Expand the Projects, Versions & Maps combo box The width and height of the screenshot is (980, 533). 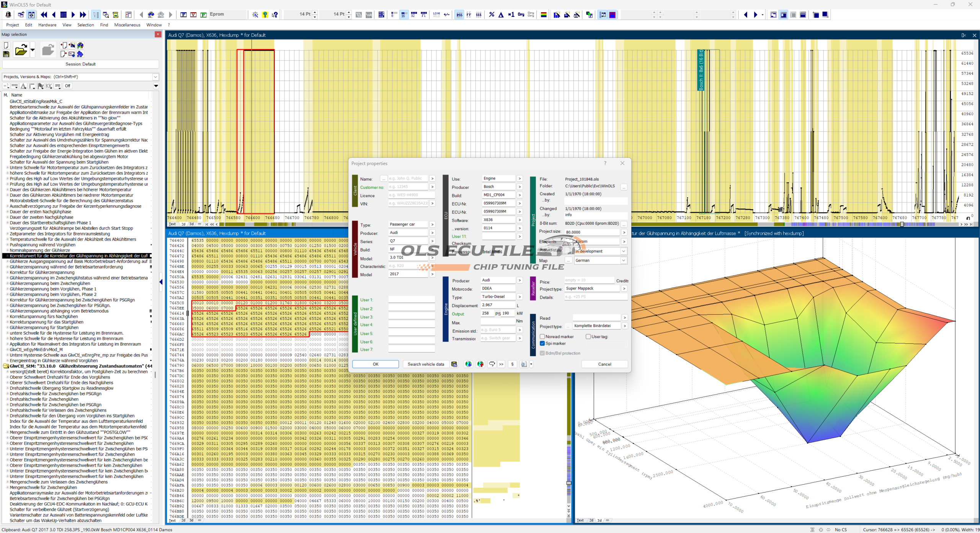pos(155,77)
